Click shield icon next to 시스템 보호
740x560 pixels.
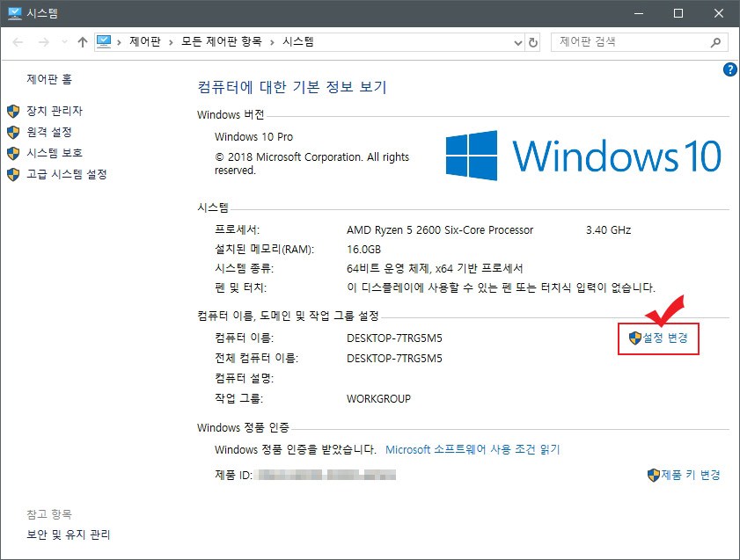pyautogui.click(x=13, y=153)
